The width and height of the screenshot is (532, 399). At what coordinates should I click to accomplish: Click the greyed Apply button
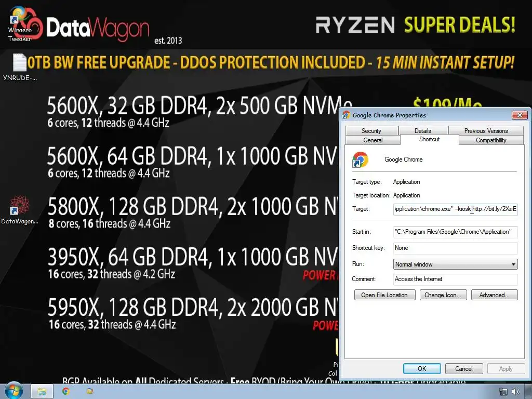pos(506,369)
